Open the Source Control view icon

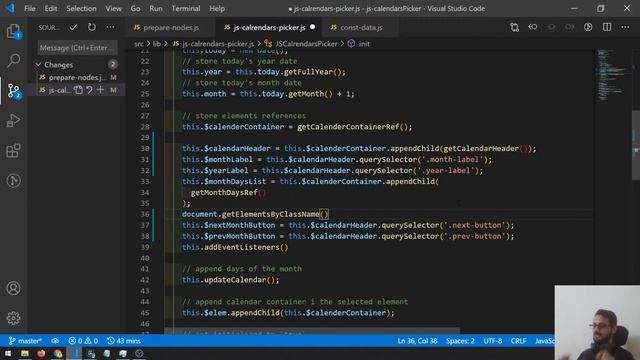coord(13,90)
